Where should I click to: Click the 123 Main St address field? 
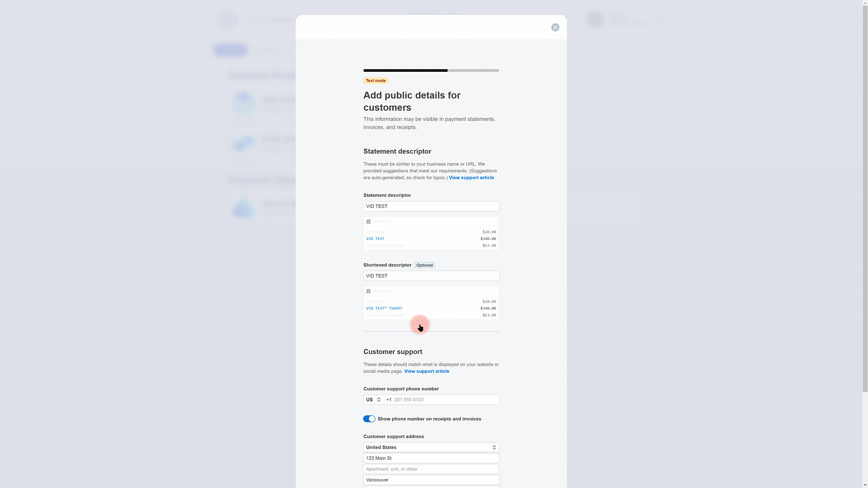(431, 458)
